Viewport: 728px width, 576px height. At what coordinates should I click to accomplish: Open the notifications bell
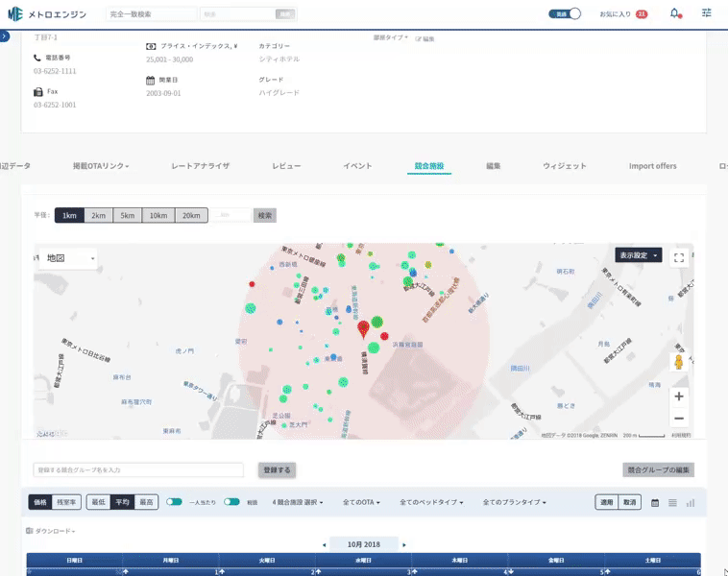click(675, 13)
